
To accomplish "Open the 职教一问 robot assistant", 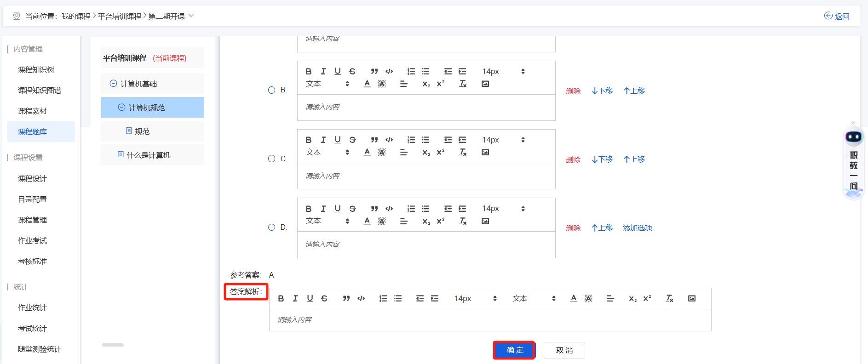I will (x=853, y=165).
